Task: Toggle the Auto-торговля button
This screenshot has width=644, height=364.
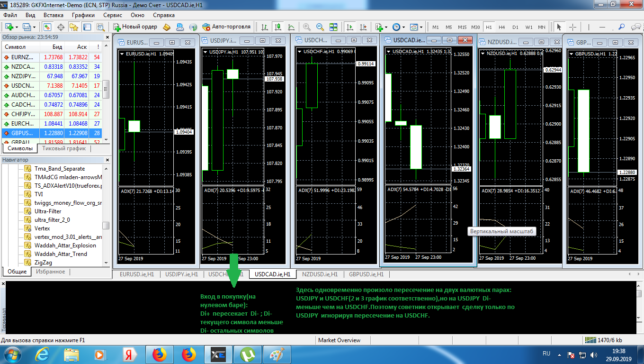Action: (226, 27)
